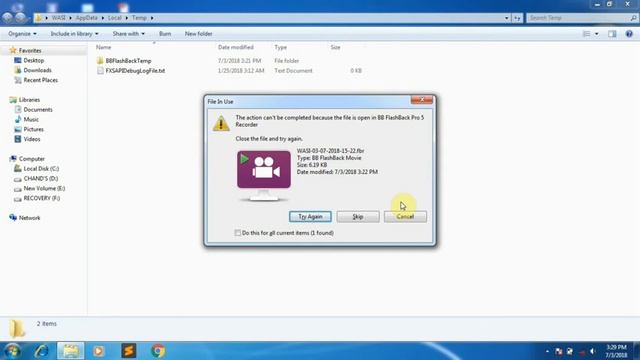Click AppData in the address breadcrumb
This screenshot has height=360, width=640.
87,18
